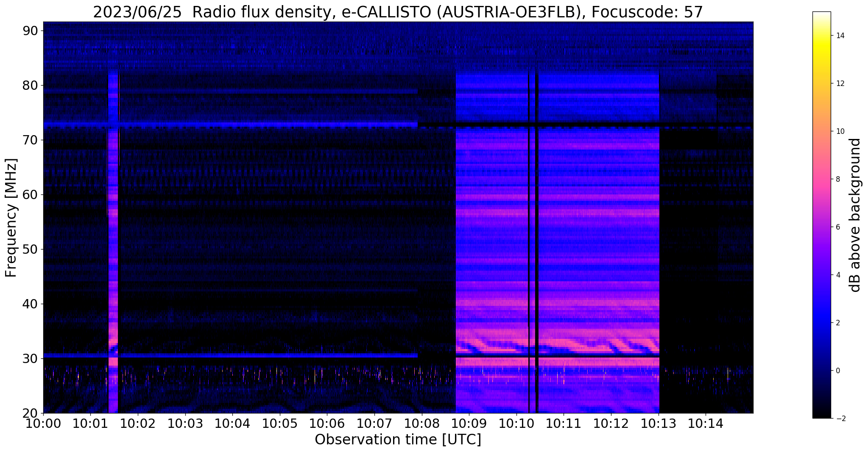Click the 10:04 time tick label

[232, 424]
